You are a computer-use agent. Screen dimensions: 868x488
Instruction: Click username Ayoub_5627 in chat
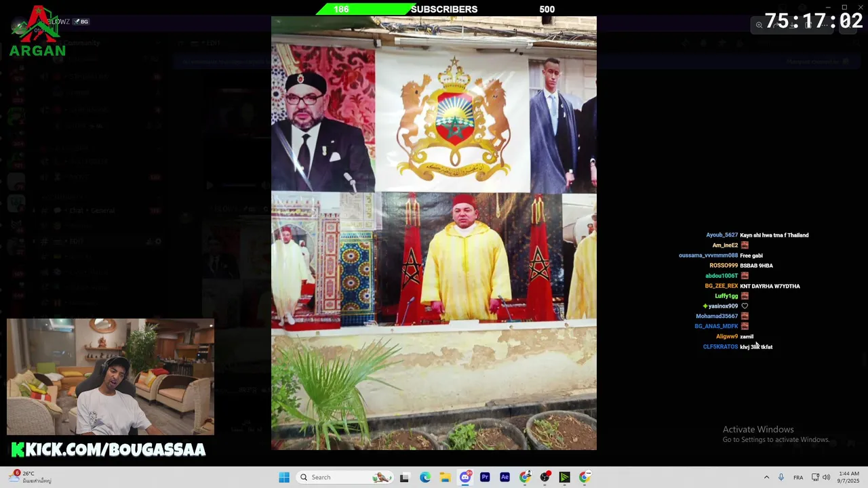pyautogui.click(x=722, y=235)
